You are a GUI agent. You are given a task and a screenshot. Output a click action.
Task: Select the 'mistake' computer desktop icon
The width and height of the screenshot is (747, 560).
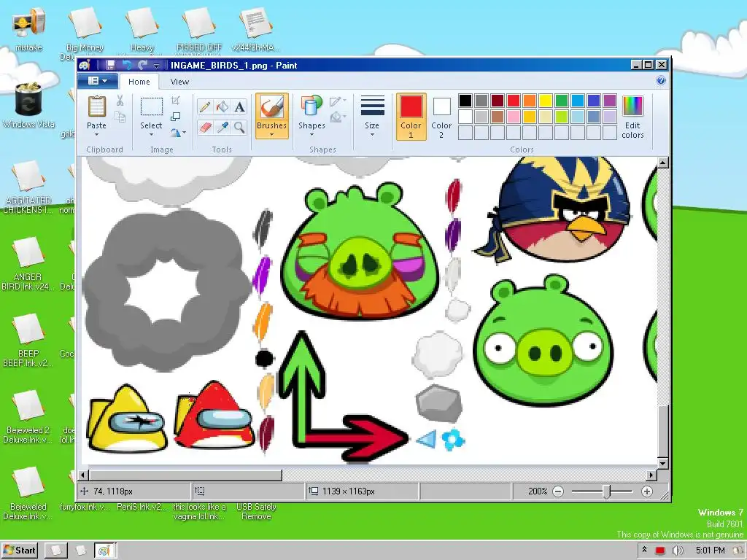28,28
